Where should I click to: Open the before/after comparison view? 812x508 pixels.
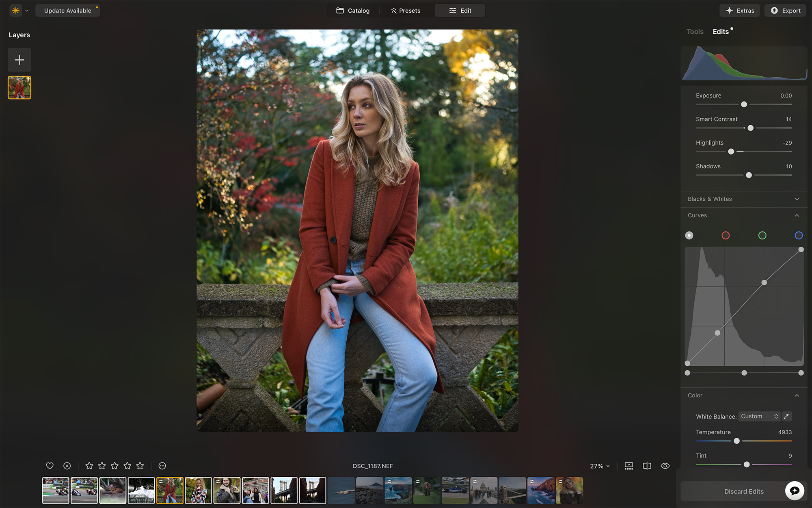(x=647, y=466)
